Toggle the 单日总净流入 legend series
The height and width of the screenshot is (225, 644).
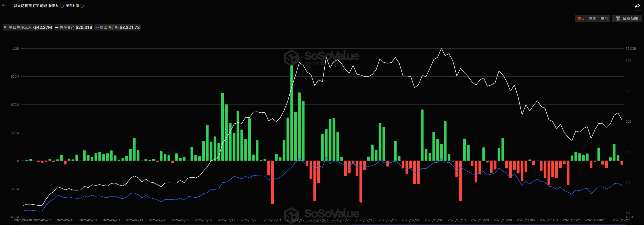click(28, 27)
